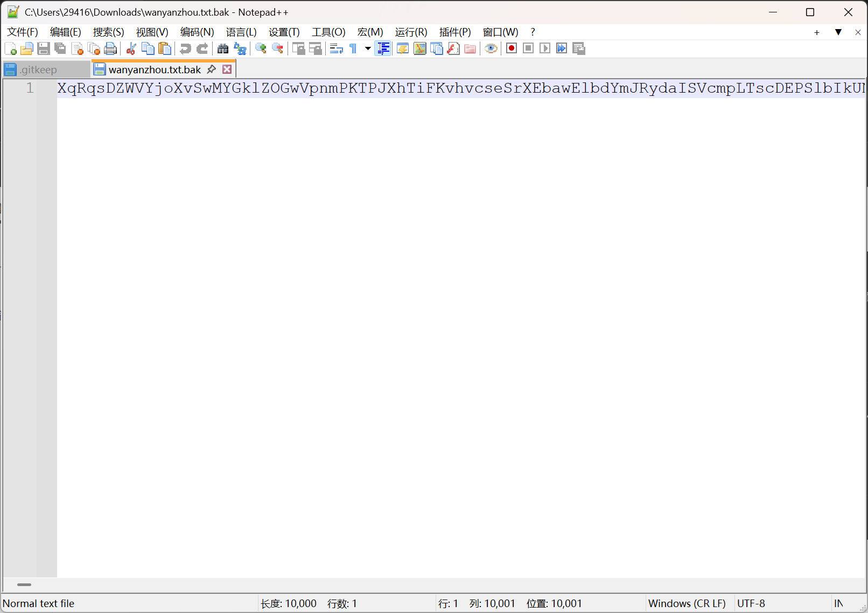The image size is (868, 613).
Task: Pin the wanyanzhou.txt.bak tab
Action: point(212,69)
